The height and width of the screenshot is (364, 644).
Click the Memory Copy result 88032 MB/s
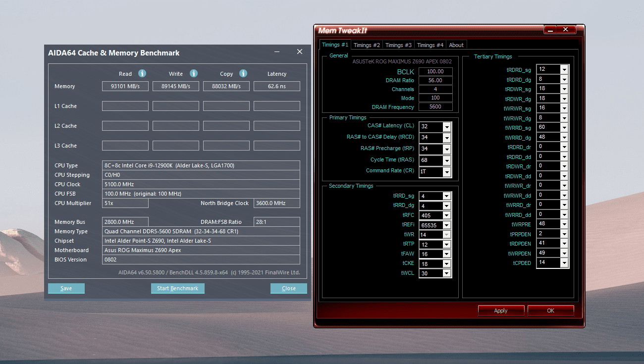click(x=226, y=86)
